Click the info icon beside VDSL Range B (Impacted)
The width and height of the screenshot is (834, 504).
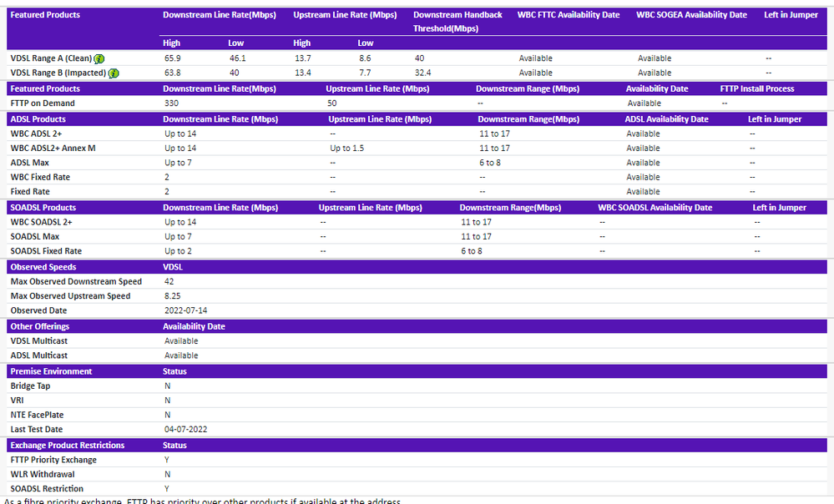pyautogui.click(x=114, y=73)
